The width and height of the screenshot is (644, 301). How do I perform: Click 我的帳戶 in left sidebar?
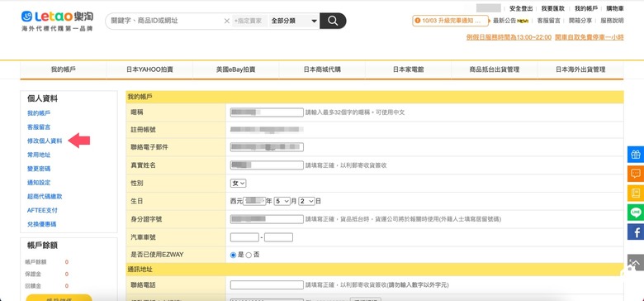[x=39, y=113]
